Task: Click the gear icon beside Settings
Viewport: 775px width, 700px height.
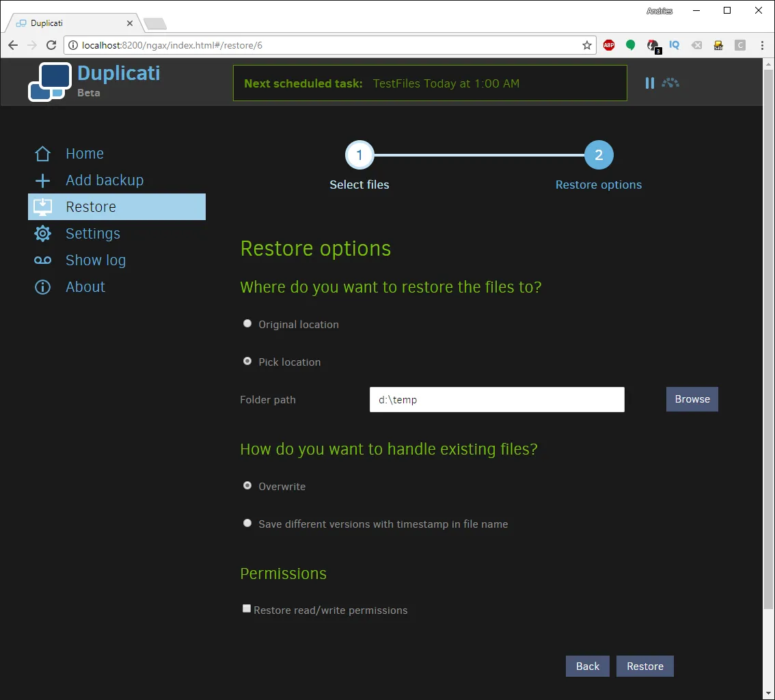Action: click(42, 233)
